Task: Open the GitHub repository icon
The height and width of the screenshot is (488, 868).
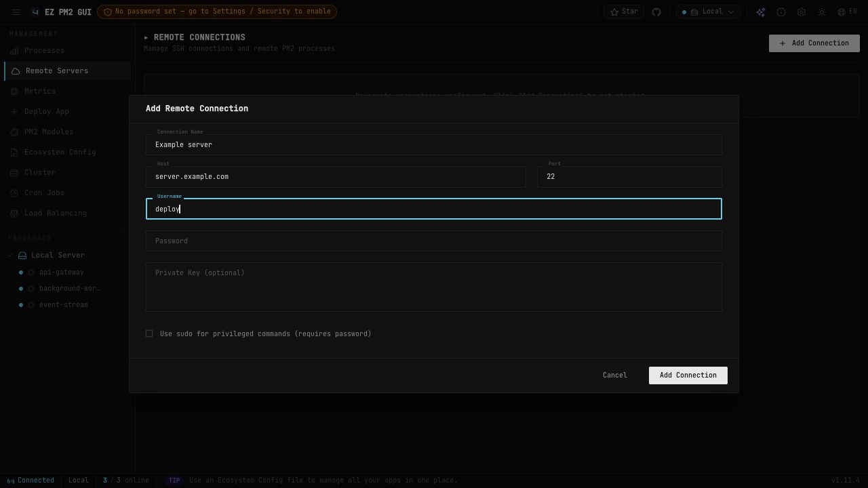Action: [656, 12]
